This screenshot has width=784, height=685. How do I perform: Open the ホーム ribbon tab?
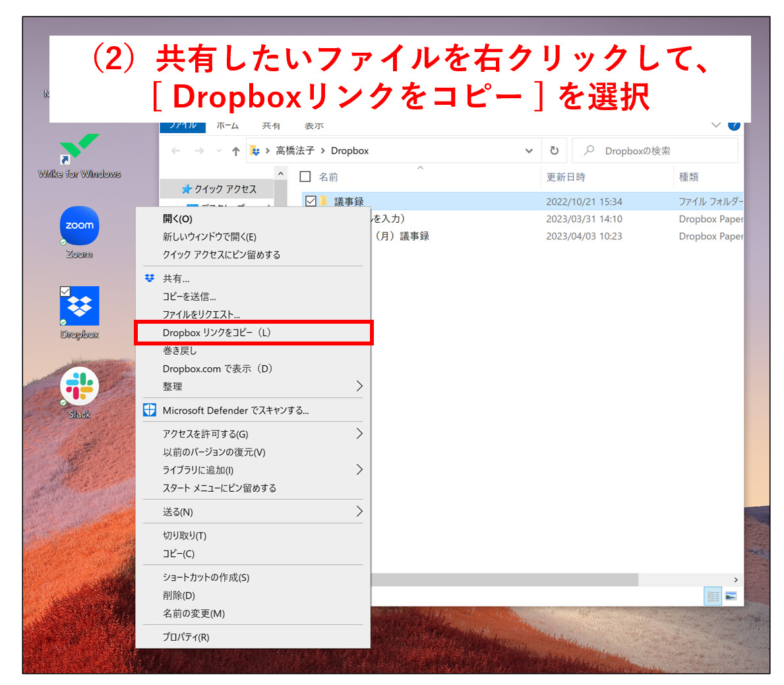(227, 126)
